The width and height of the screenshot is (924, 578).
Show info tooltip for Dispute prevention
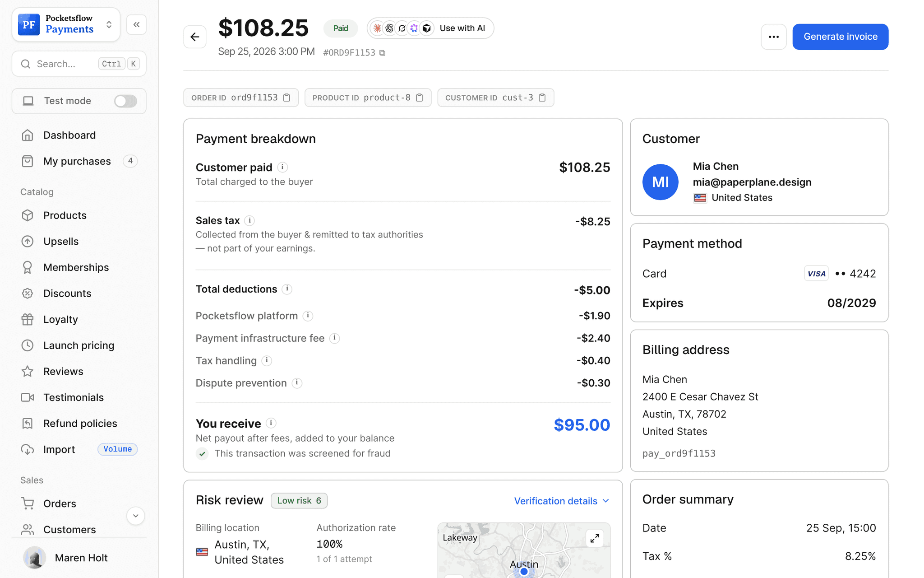[297, 383]
